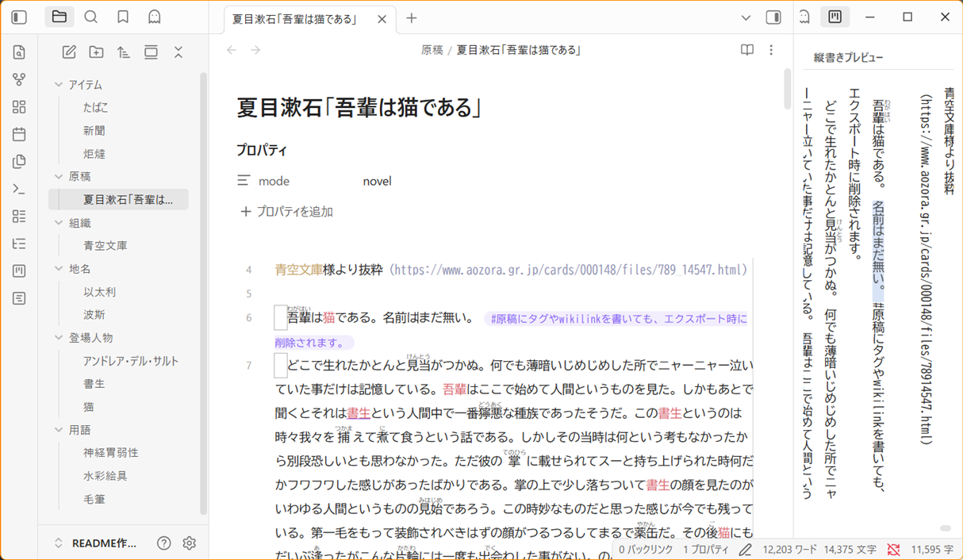Create new canvas from the ribbon
The height and width of the screenshot is (560, 963).
pyautogui.click(x=19, y=107)
